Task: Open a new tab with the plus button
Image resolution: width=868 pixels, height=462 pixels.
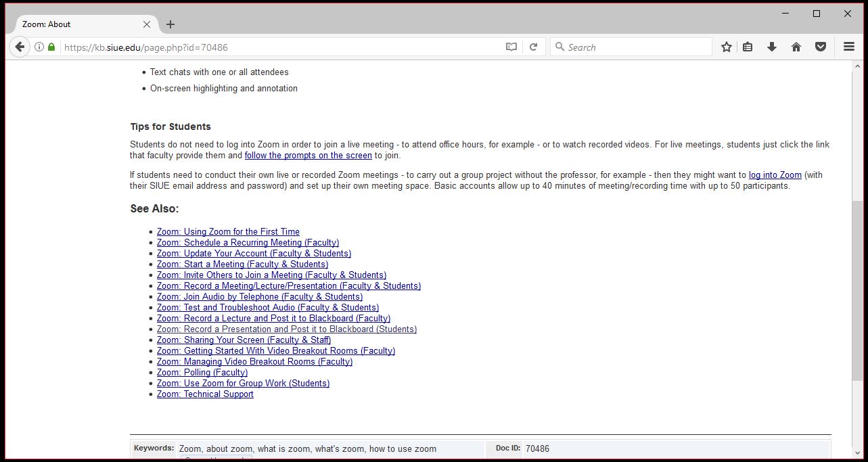Action: pyautogui.click(x=170, y=24)
